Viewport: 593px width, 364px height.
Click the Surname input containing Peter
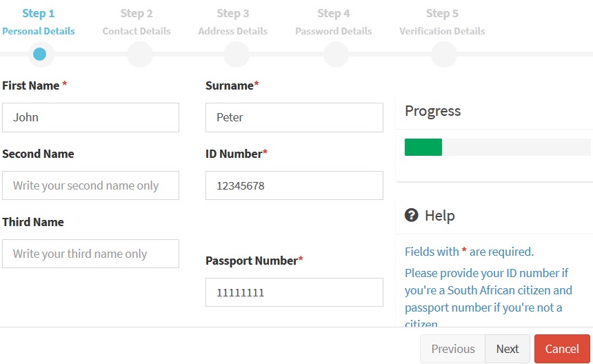tap(294, 117)
